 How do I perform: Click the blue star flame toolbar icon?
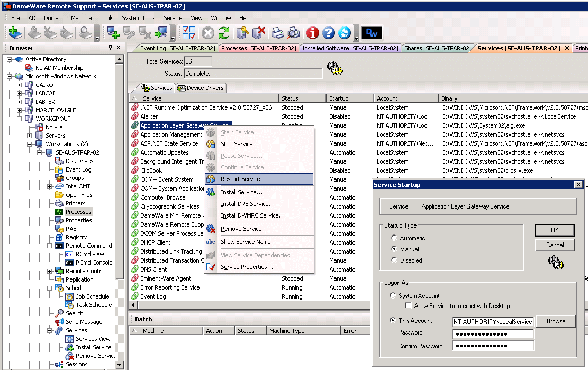tap(344, 33)
